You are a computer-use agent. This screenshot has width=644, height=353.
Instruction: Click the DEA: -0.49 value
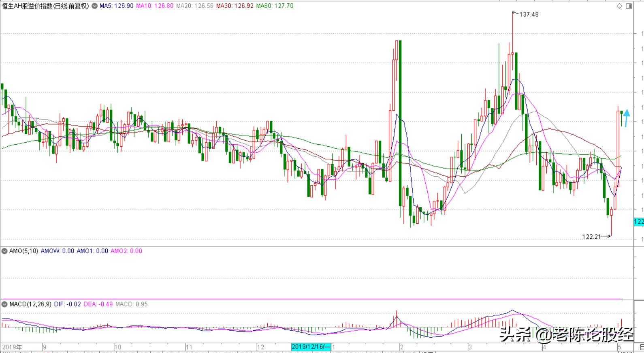[98, 304]
